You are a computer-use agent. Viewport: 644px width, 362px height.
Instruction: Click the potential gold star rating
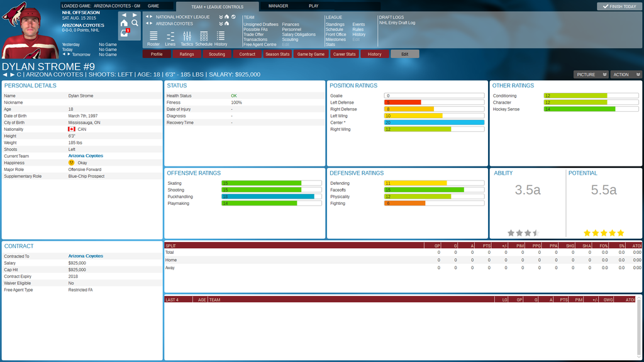coord(604,233)
